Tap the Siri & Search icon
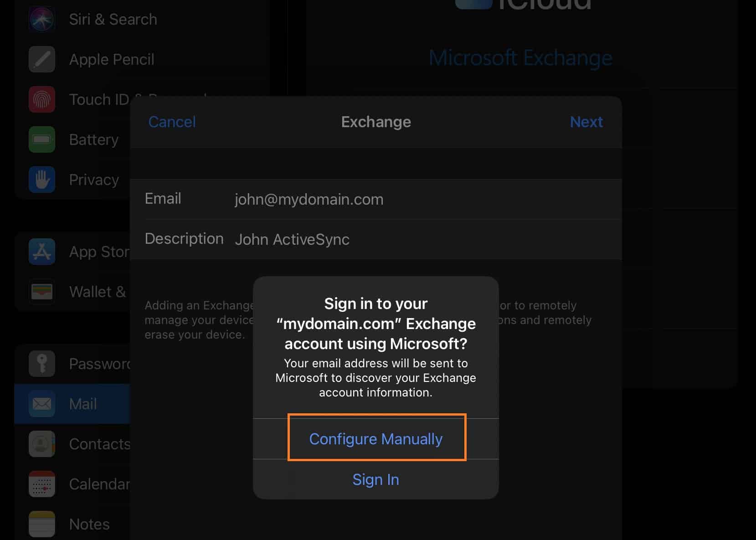The image size is (756, 540). (x=42, y=19)
